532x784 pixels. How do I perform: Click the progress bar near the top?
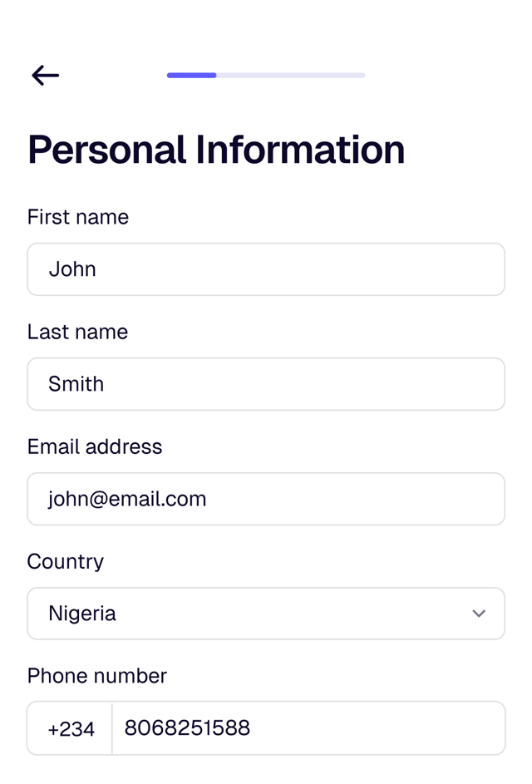coord(266,75)
